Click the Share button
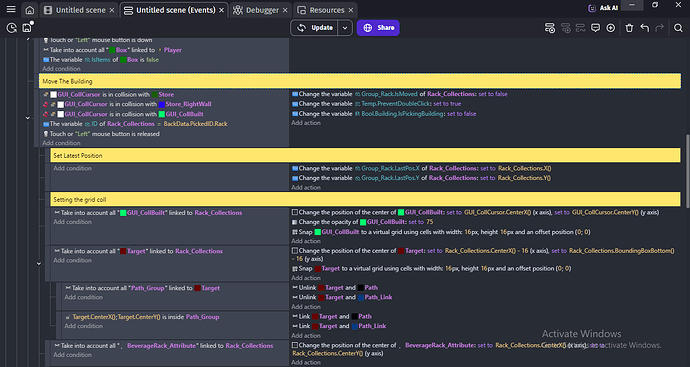This screenshot has width=690, height=367. pos(378,28)
